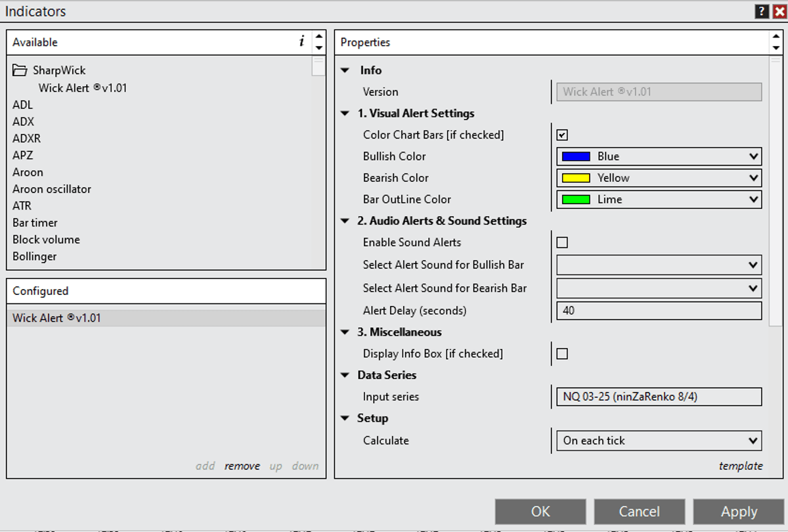Image resolution: width=788 pixels, height=532 pixels.
Task: Enable Sound Alerts checkbox
Action: click(562, 242)
